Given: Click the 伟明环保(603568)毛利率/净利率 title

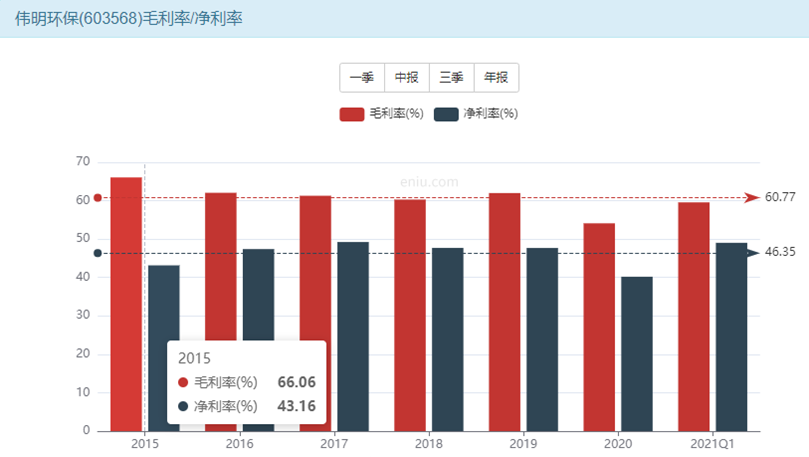Looking at the screenshot, I should coord(129,19).
